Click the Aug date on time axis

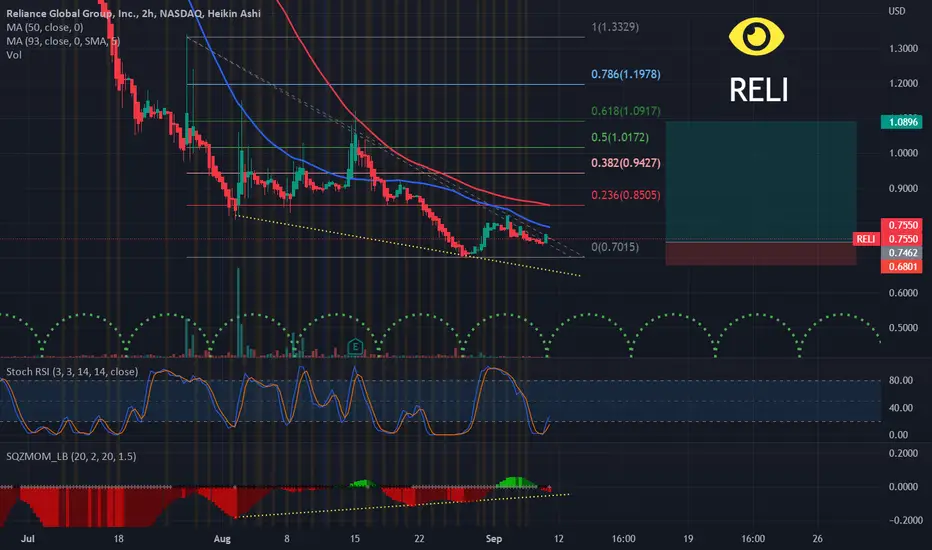click(x=222, y=539)
